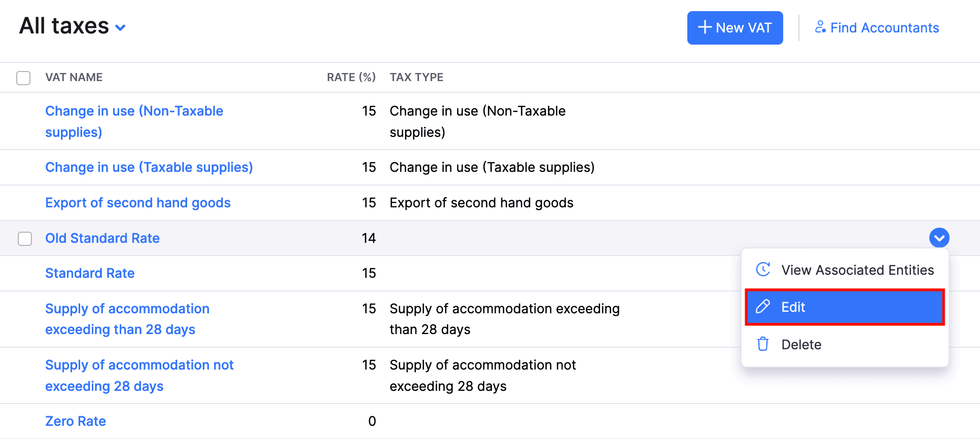Click the pencil icon next to Edit
The image size is (980, 439).
tap(762, 307)
